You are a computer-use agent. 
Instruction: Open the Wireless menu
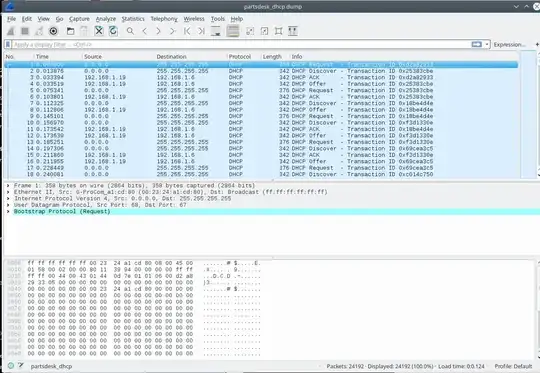click(x=194, y=19)
